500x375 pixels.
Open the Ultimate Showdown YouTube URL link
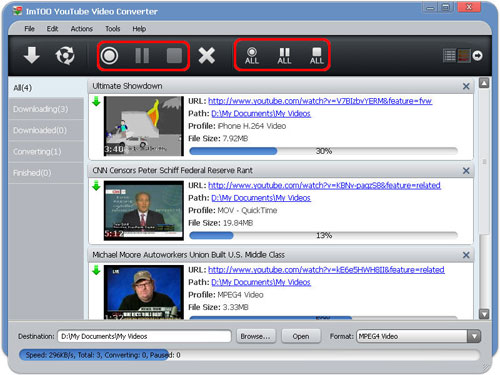click(x=320, y=101)
